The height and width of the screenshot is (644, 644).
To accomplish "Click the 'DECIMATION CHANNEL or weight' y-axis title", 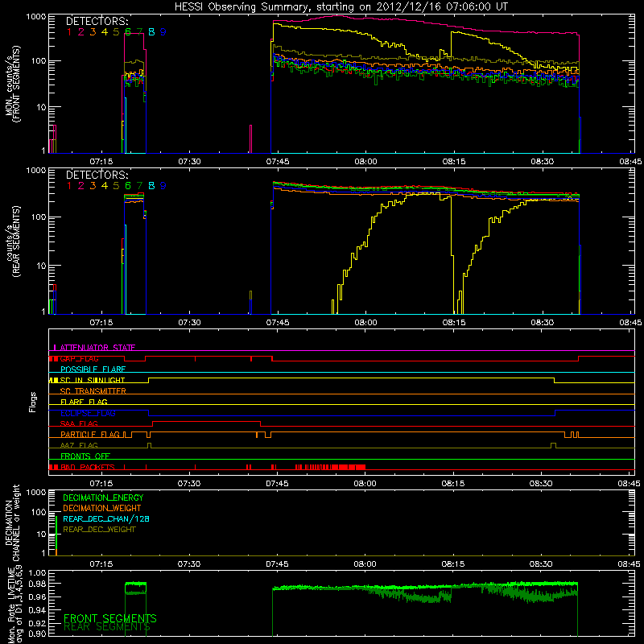I will [12, 522].
